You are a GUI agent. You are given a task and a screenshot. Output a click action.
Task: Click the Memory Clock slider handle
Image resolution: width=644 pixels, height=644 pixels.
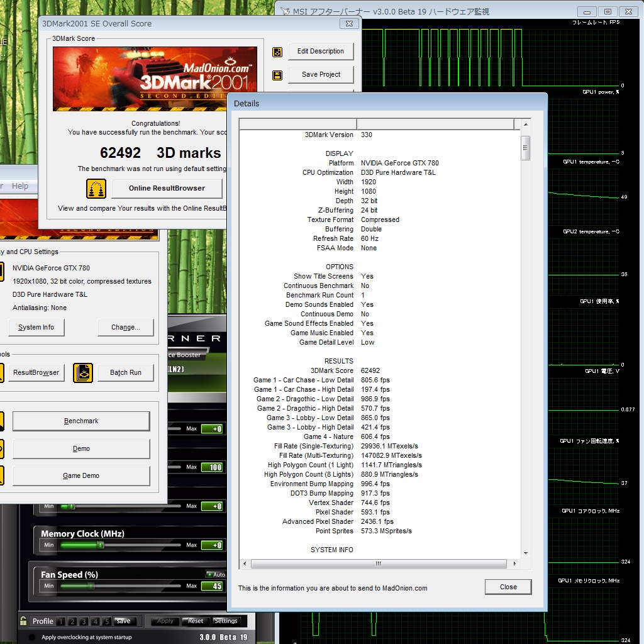(100, 545)
